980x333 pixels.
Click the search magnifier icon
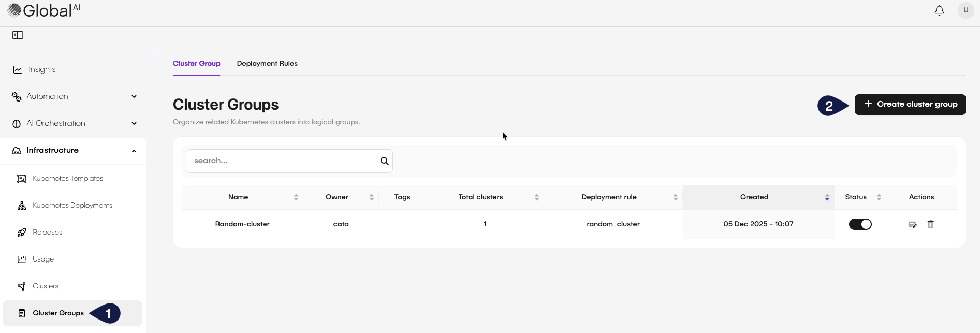384,161
